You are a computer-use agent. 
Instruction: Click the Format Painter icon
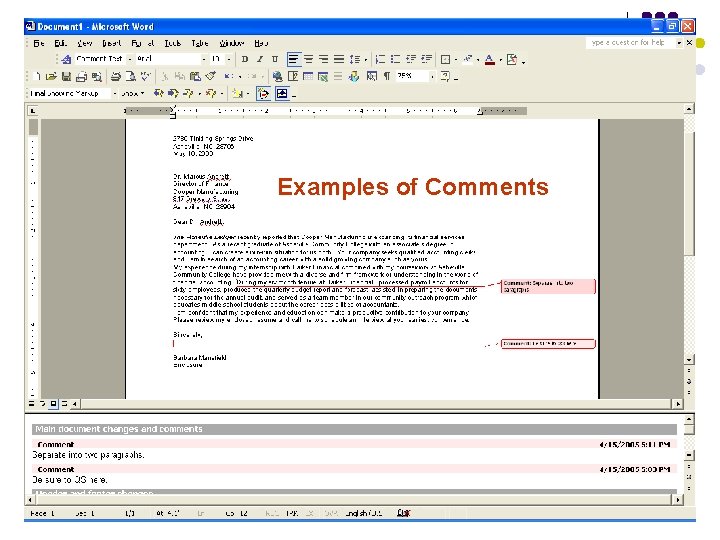point(211,76)
